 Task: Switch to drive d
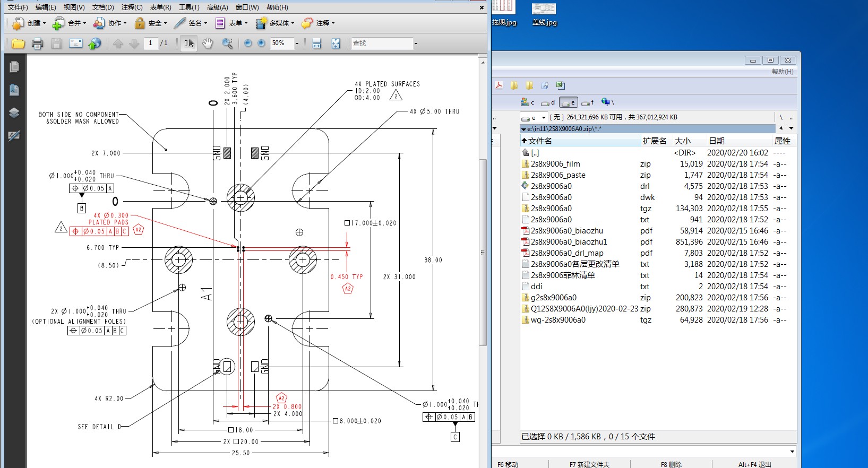pyautogui.click(x=548, y=102)
